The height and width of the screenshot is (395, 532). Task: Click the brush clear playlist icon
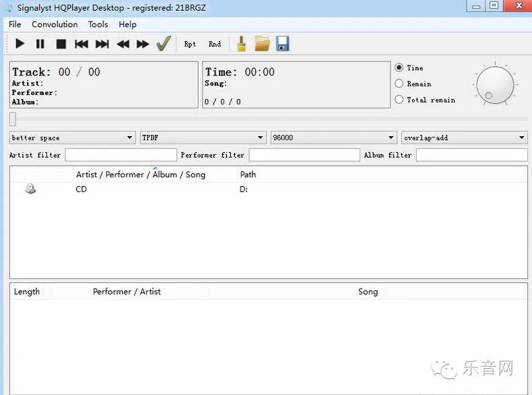click(x=242, y=44)
